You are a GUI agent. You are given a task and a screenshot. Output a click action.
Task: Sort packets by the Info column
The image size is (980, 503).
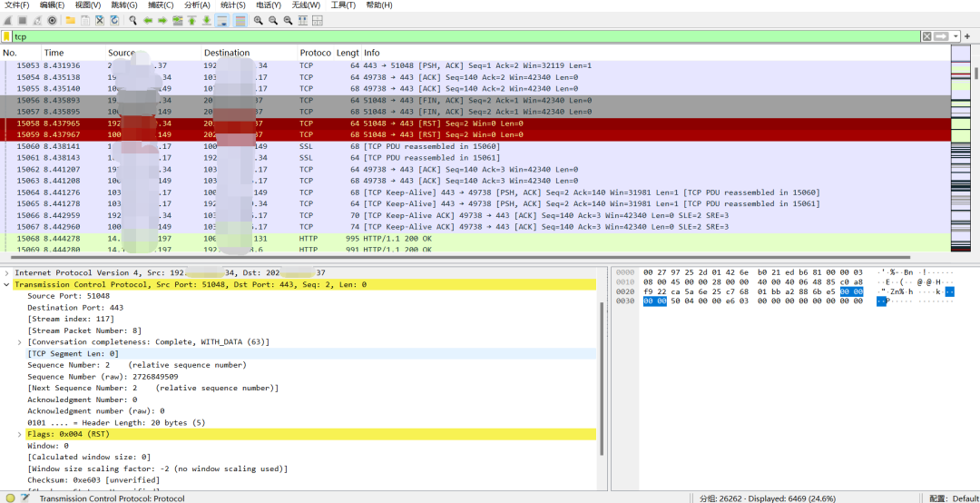[x=654, y=53]
